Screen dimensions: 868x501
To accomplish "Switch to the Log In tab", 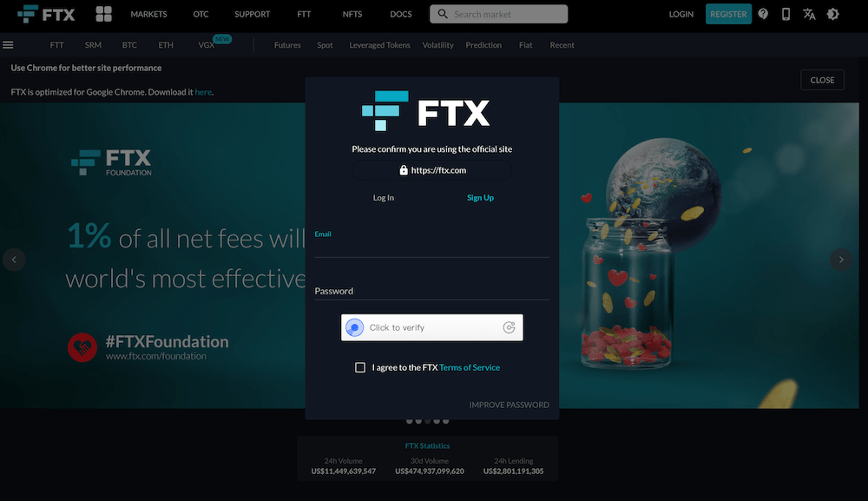I will 384,198.
